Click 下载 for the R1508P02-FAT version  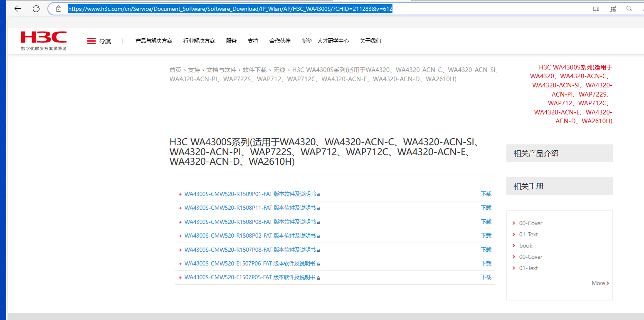pos(486,236)
